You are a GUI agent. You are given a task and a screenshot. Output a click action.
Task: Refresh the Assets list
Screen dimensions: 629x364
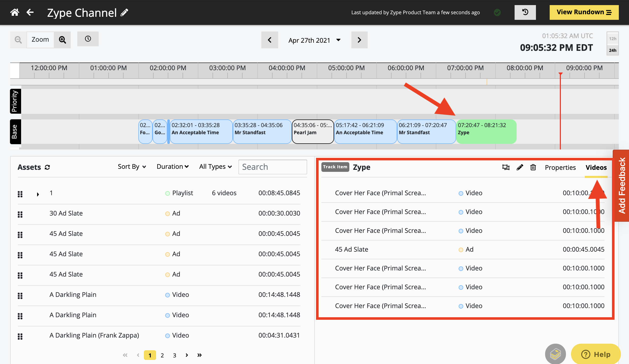click(x=47, y=167)
